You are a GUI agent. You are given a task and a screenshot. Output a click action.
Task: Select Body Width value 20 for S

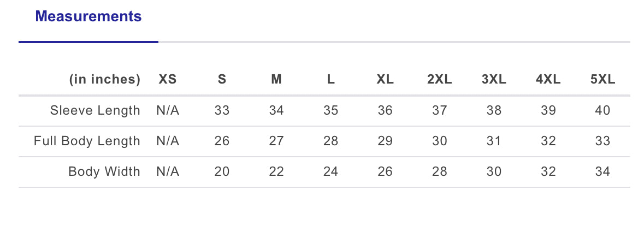point(222,172)
